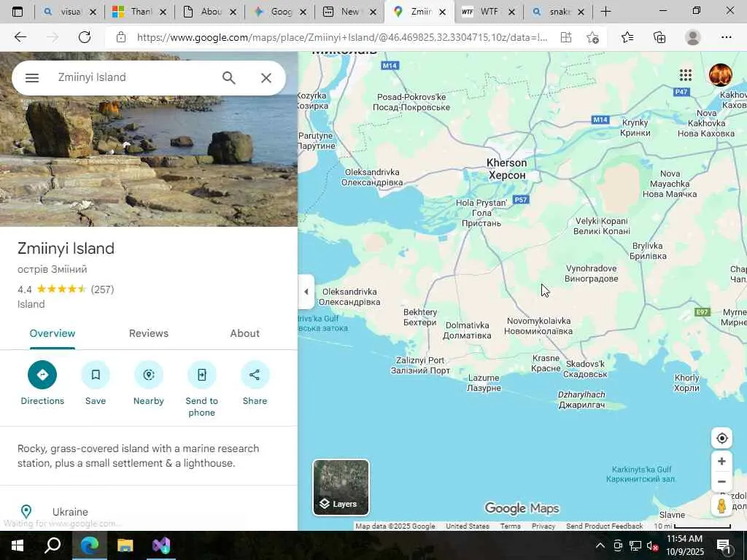Click the search magnifier in Maps search box
The height and width of the screenshot is (560, 747).
pyautogui.click(x=228, y=77)
